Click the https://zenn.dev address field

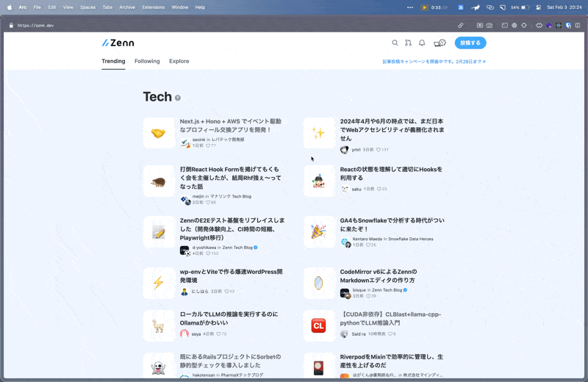(x=35, y=26)
